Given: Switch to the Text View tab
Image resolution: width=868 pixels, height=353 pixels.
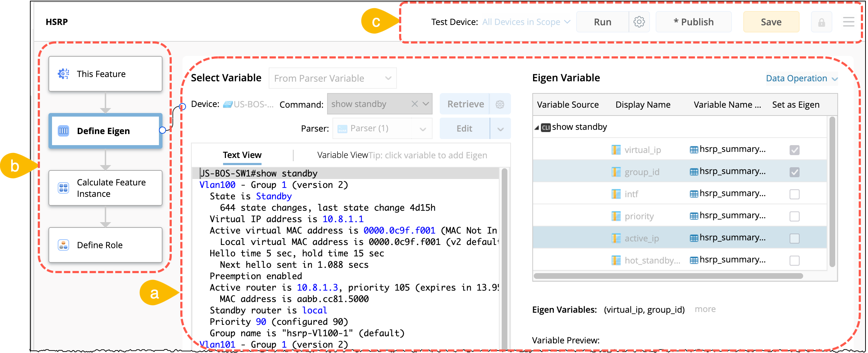Looking at the screenshot, I should pyautogui.click(x=242, y=155).
